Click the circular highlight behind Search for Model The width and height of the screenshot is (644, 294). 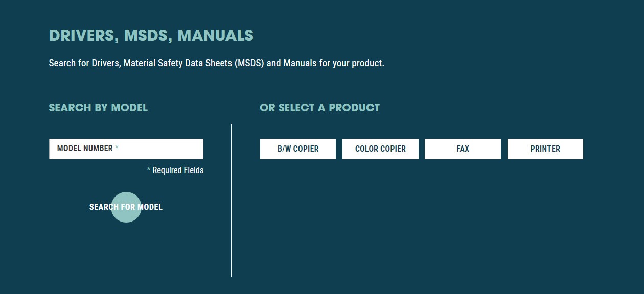pyautogui.click(x=126, y=216)
